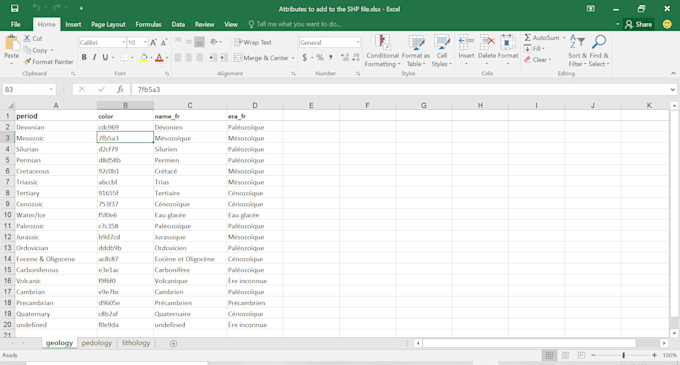Switch to the Formulas tab
The image size is (680, 365).
[x=148, y=24]
